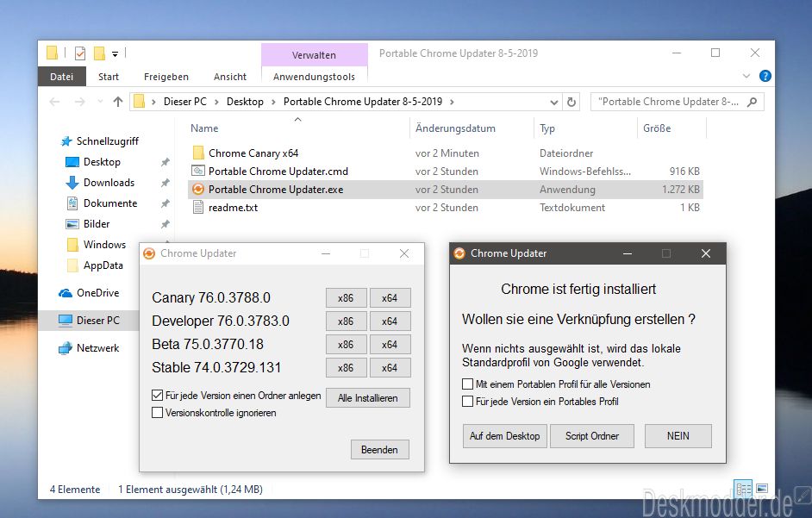Expand the Desktop breadcrumb chevron

[273, 102]
